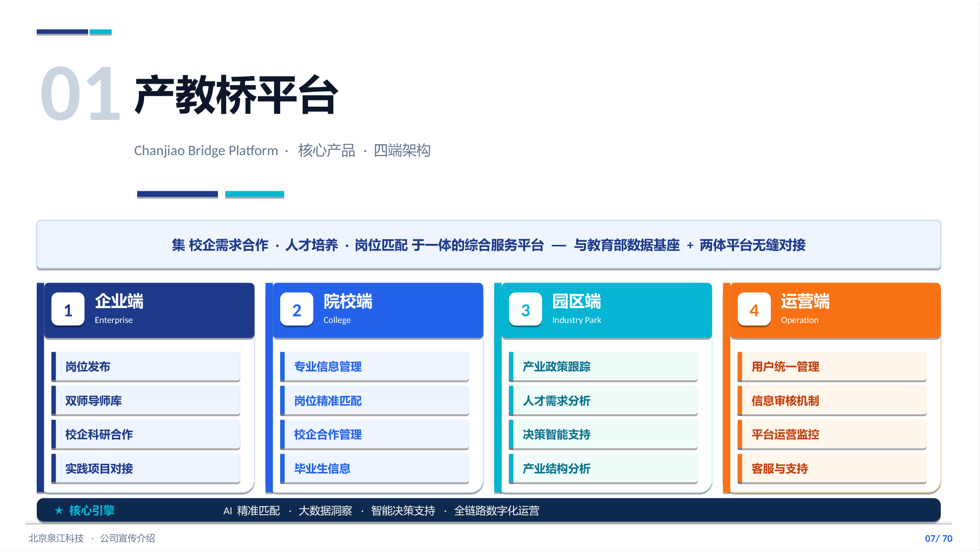Click the number 2 badge for 院校端

[x=297, y=310]
